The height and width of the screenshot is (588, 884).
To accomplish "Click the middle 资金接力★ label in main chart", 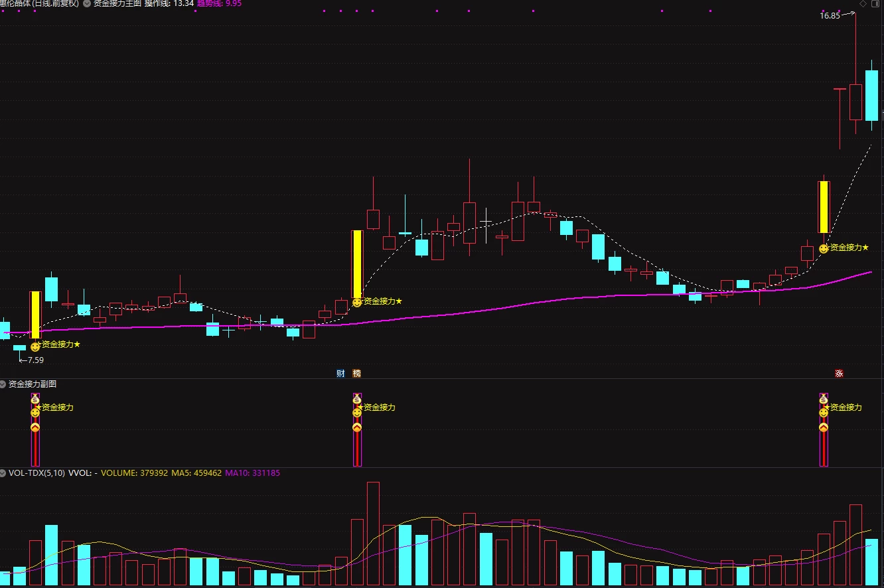I will tap(383, 301).
